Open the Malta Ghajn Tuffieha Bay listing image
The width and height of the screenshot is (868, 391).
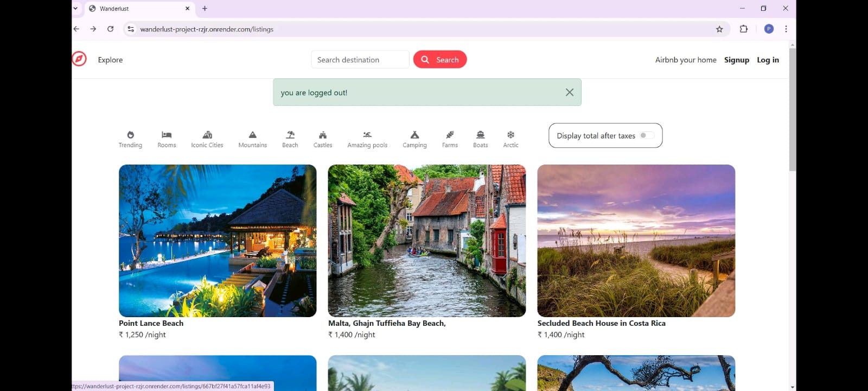pyautogui.click(x=427, y=241)
